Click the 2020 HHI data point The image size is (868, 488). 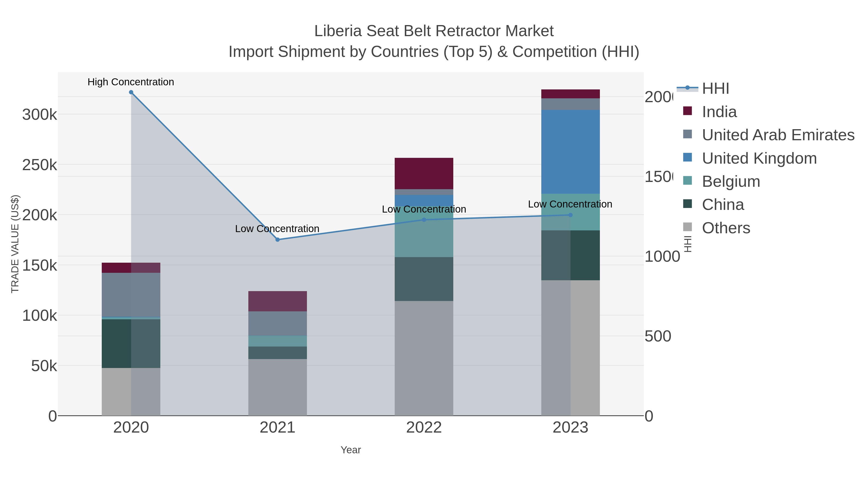pyautogui.click(x=131, y=92)
